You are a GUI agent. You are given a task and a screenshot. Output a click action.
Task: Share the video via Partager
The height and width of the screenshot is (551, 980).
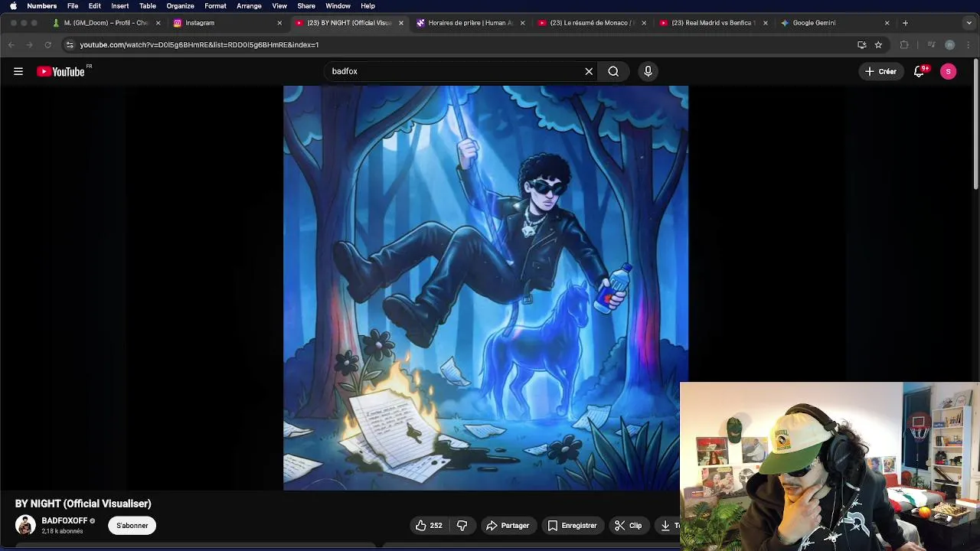pos(508,526)
